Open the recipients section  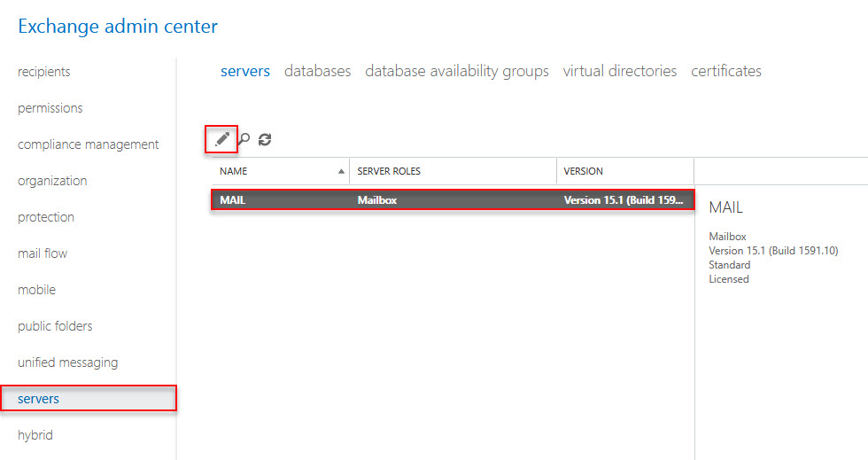(x=43, y=72)
